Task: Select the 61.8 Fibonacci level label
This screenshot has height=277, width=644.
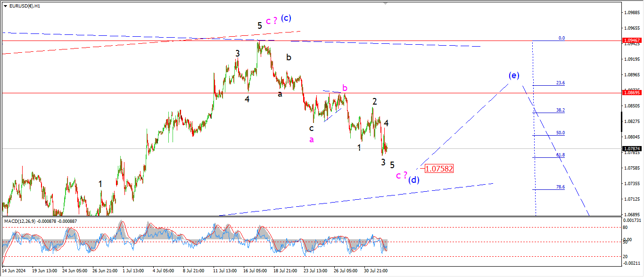Action: click(x=560, y=155)
